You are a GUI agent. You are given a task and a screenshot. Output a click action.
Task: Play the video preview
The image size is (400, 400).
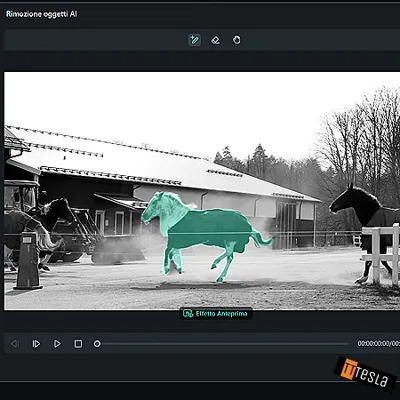[x=57, y=344]
